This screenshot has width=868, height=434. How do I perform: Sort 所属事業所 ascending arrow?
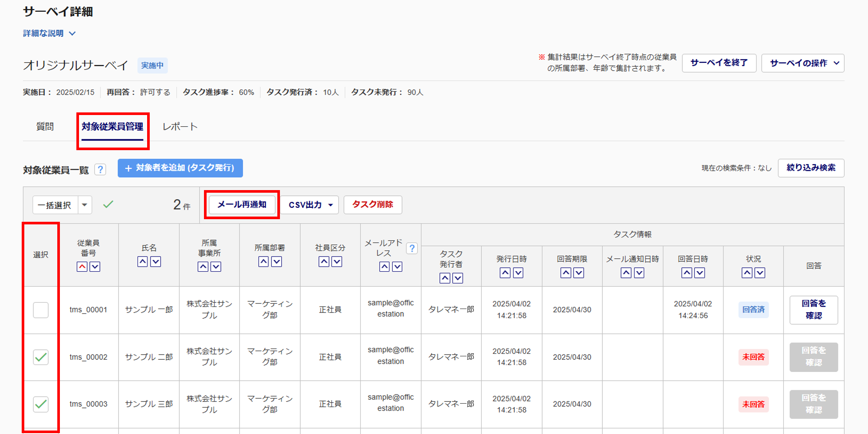203,266
